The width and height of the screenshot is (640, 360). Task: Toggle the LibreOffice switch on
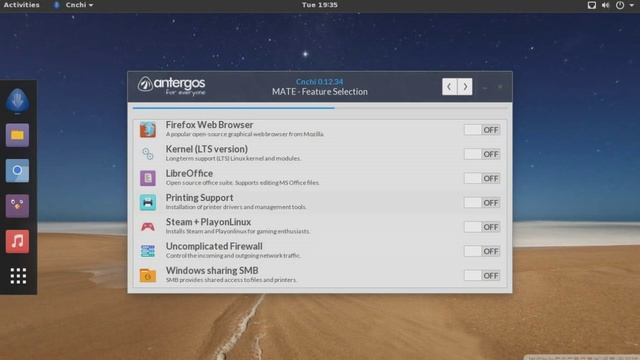(x=482, y=178)
